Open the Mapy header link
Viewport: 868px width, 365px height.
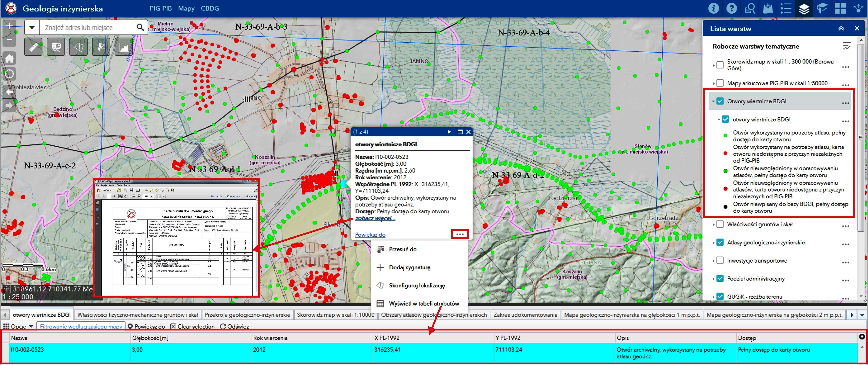coord(186,8)
